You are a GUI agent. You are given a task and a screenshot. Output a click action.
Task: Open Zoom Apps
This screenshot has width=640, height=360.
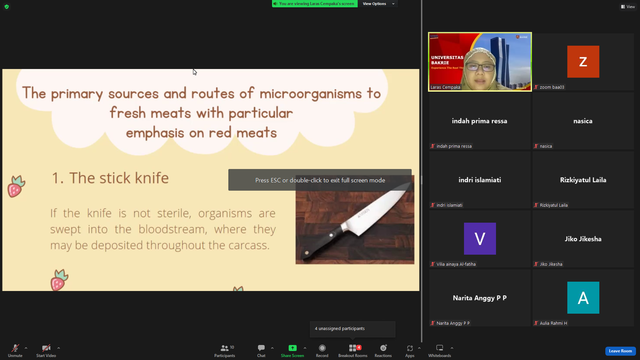click(410, 350)
